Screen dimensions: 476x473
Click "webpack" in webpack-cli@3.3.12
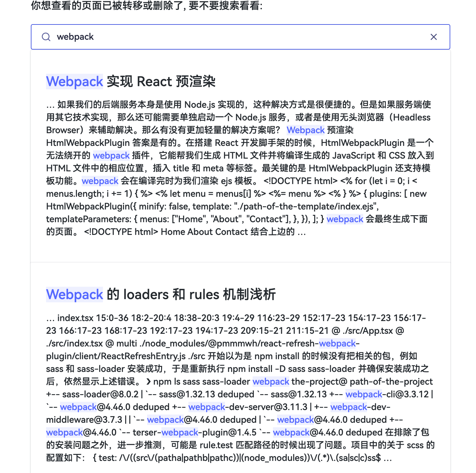pos(364,394)
